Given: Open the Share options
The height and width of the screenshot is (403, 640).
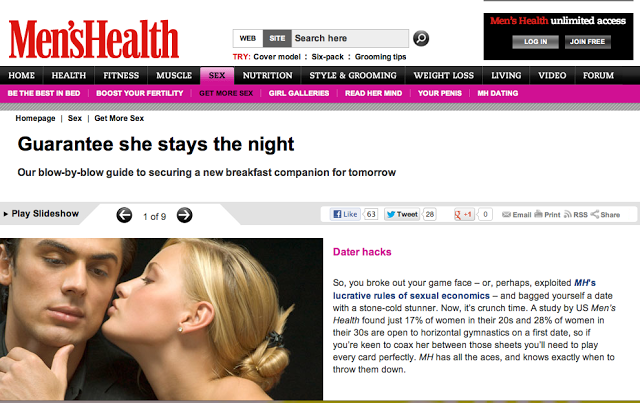Looking at the screenshot, I should click(x=605, y=214).
